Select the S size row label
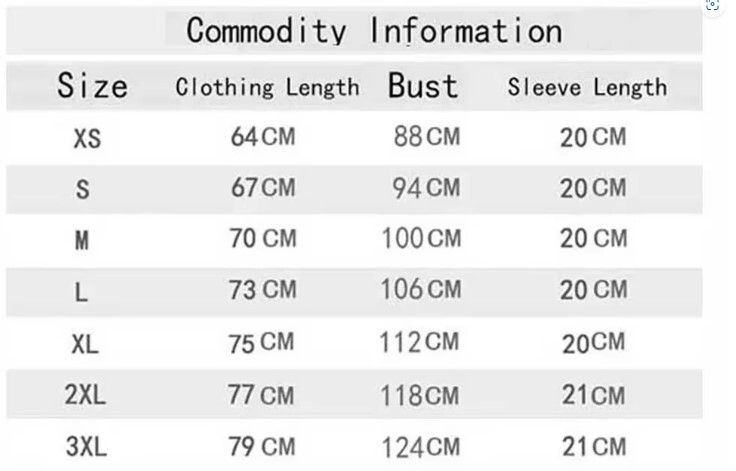The height and width of the screenshot is (471, 736). (x=83, y=189)
